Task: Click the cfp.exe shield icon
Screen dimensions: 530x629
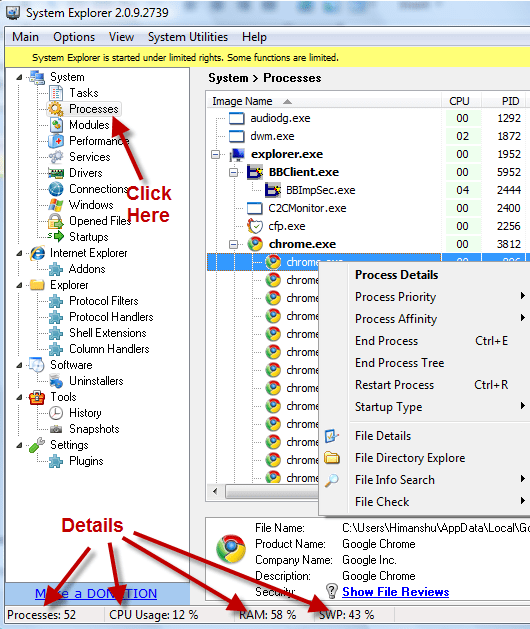Action: pos(255,226)
